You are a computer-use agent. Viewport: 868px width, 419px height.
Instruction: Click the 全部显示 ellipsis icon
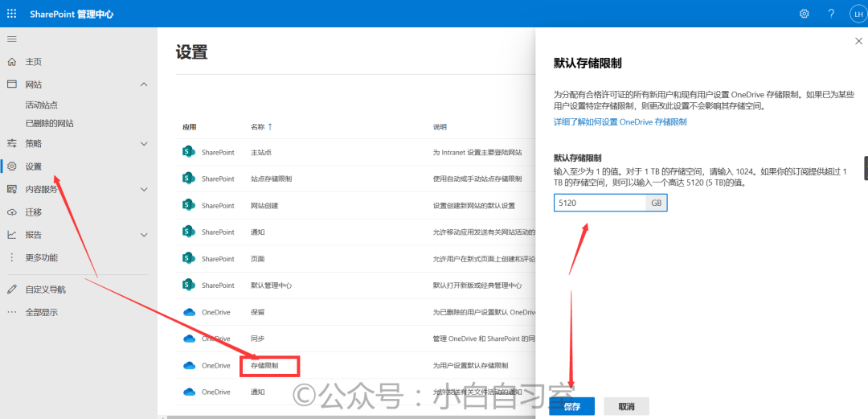click(11, 312)
